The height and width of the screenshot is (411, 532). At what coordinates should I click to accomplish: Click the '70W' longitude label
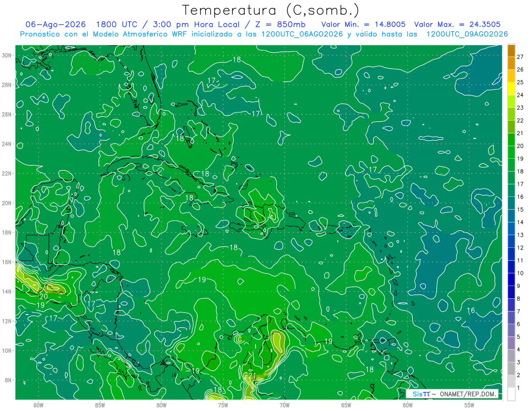click(x=285, y=406)
